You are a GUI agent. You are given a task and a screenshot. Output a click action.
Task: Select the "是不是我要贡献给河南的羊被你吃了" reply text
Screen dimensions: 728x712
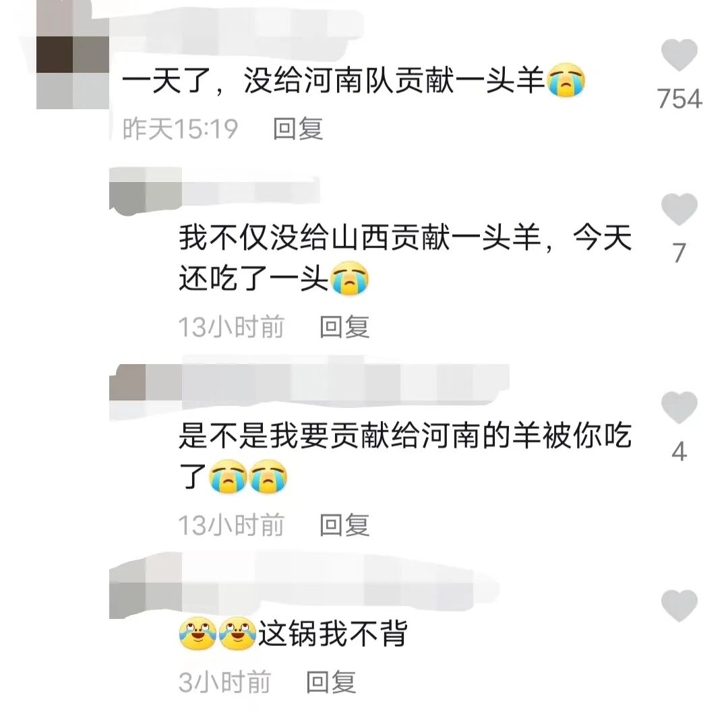coord(405,456)
